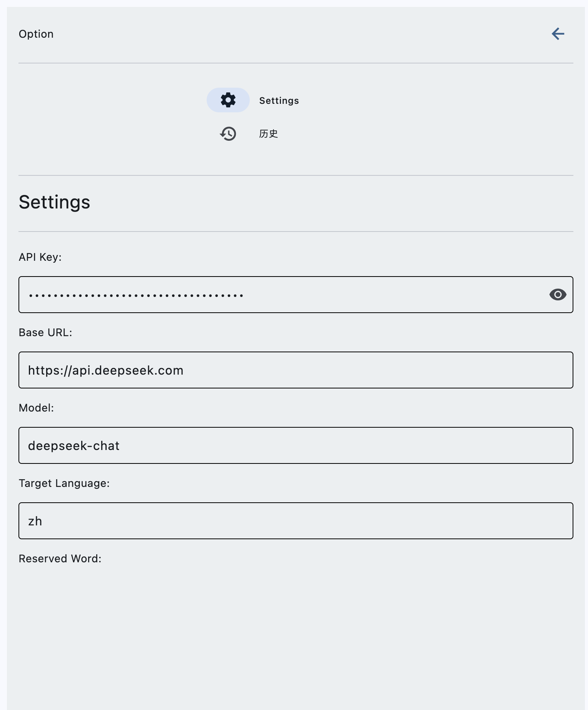The image size is (588, 710).
Task: Click the "Base URL:" label
Action: [x=45, y=332]
